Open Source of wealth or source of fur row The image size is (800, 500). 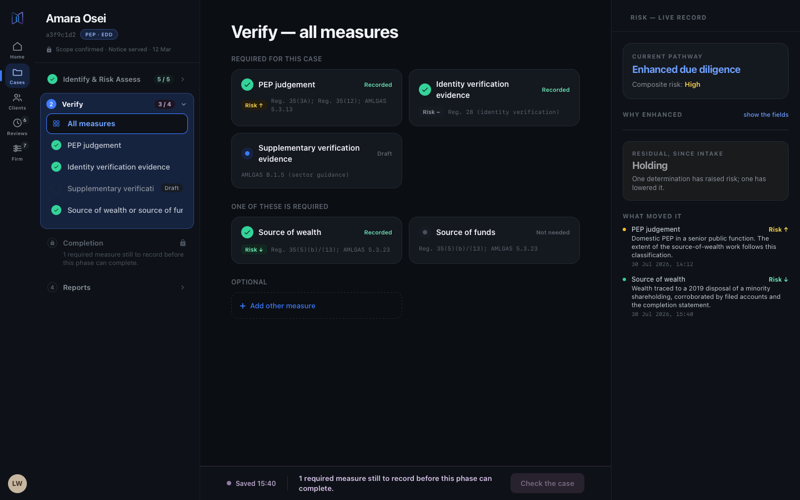click(117, 210)
